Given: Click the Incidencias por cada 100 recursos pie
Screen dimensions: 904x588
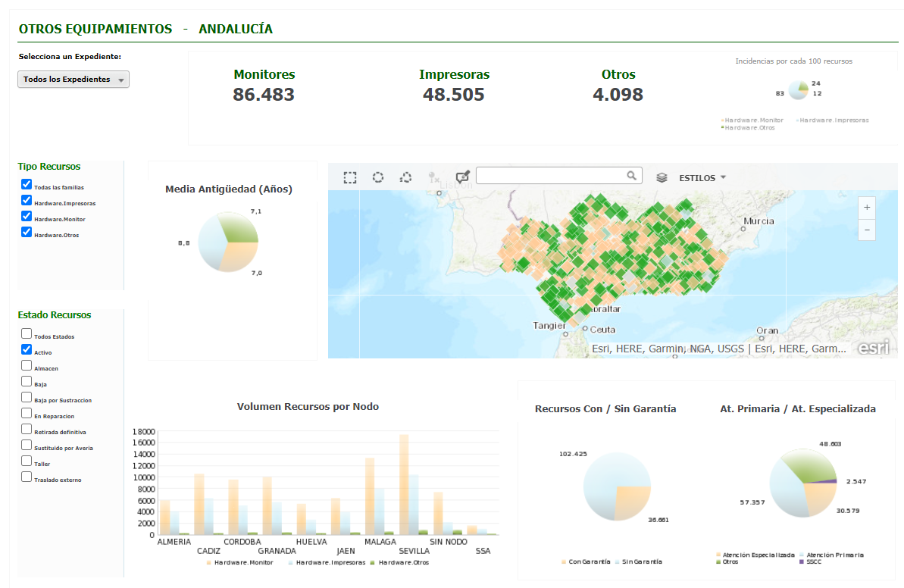Looking at the screenshot, I should [x=799, y=90].
